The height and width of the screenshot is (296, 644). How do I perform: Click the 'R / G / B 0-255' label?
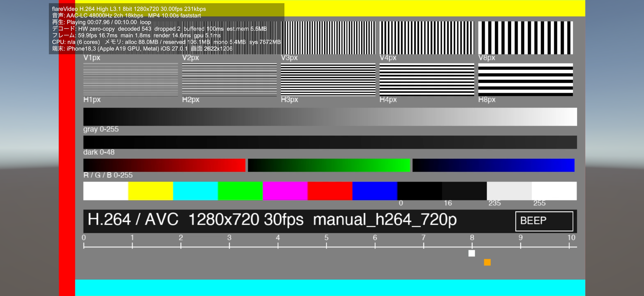pos(108,175)
